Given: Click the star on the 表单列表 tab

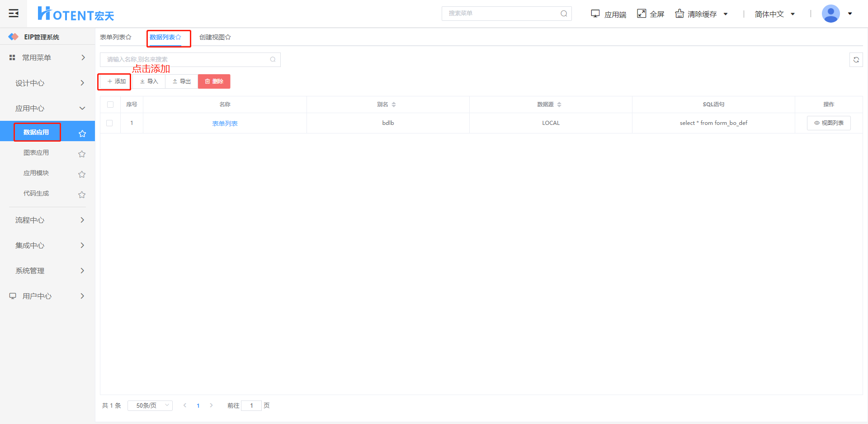Looking at the screenshot, I should point(129,37).
